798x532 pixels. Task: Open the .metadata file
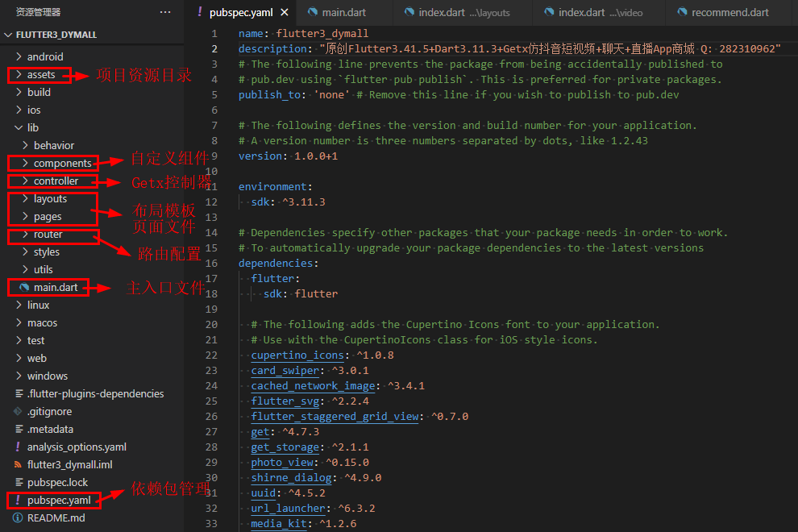[50, 429]
